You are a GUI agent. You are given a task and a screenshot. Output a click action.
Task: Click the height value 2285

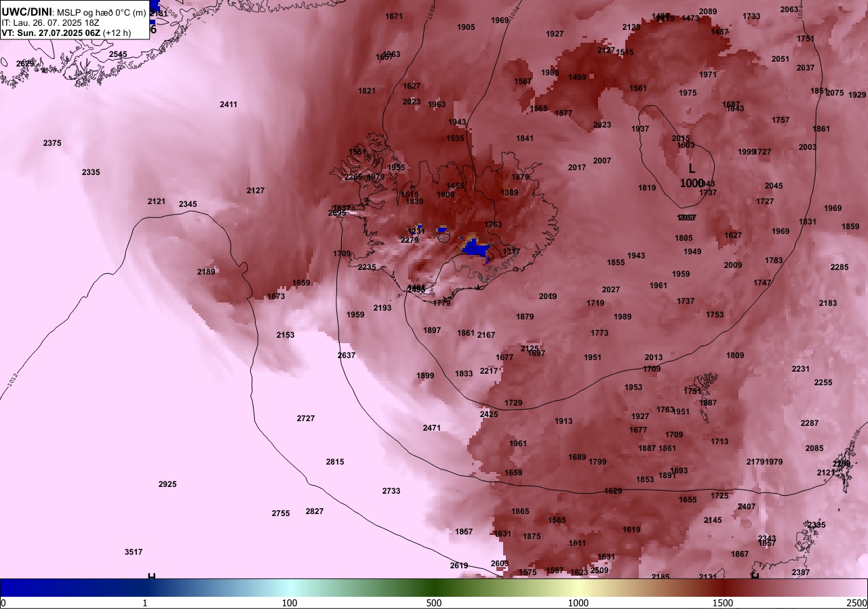(x=840, y=267)
